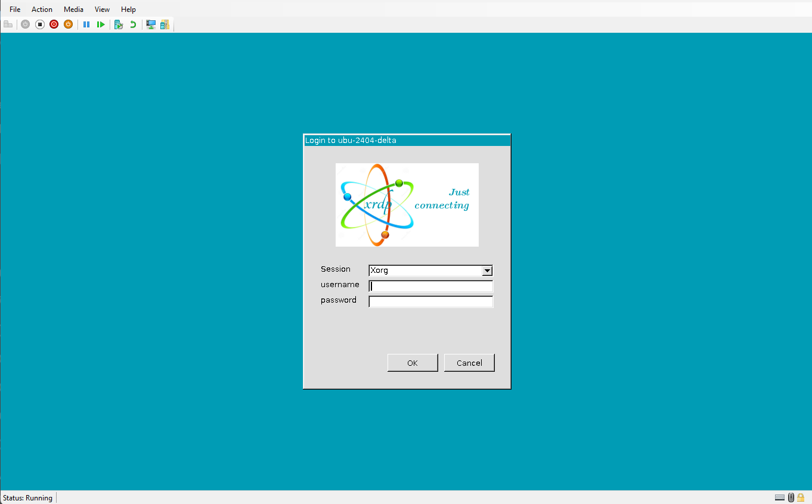The width and height of the screenshot is (812, 504).
Task: Open the View menu
Action: (102, 10)
